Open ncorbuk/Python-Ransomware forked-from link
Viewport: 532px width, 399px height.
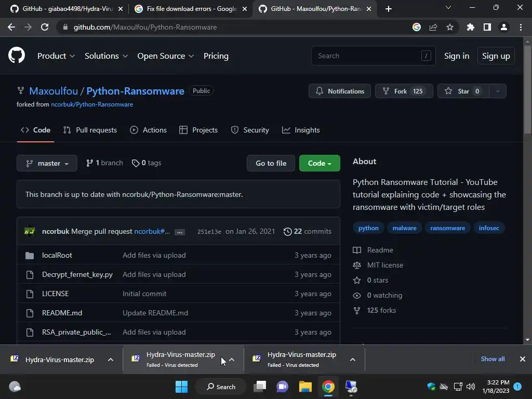point(92,104)
